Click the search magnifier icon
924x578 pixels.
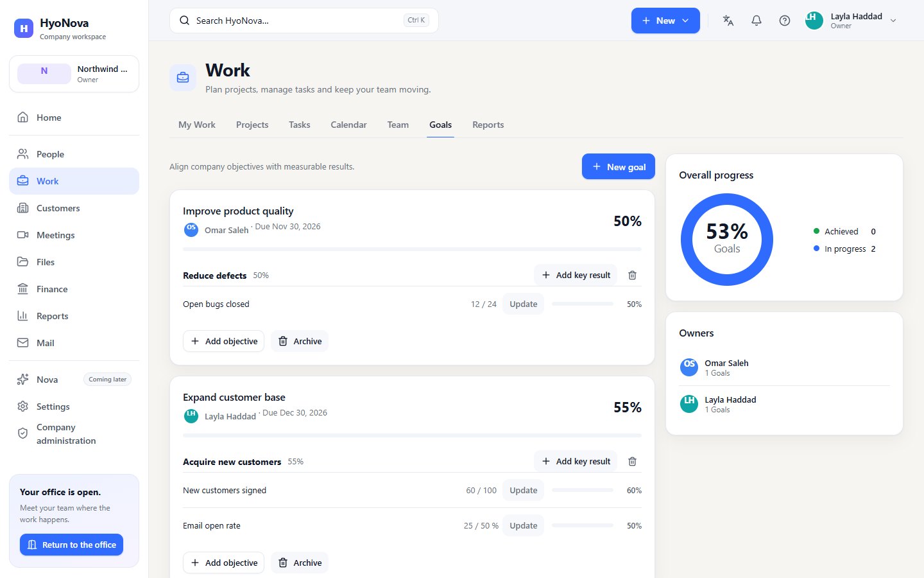(184, 21)
